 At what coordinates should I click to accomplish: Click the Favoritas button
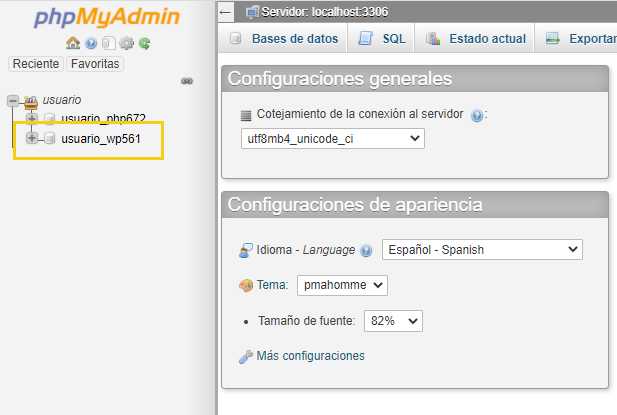(95, 64)
